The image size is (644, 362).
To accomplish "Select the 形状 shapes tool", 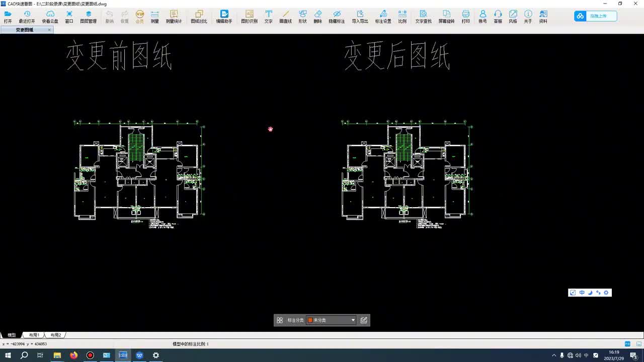I will 303,17.
